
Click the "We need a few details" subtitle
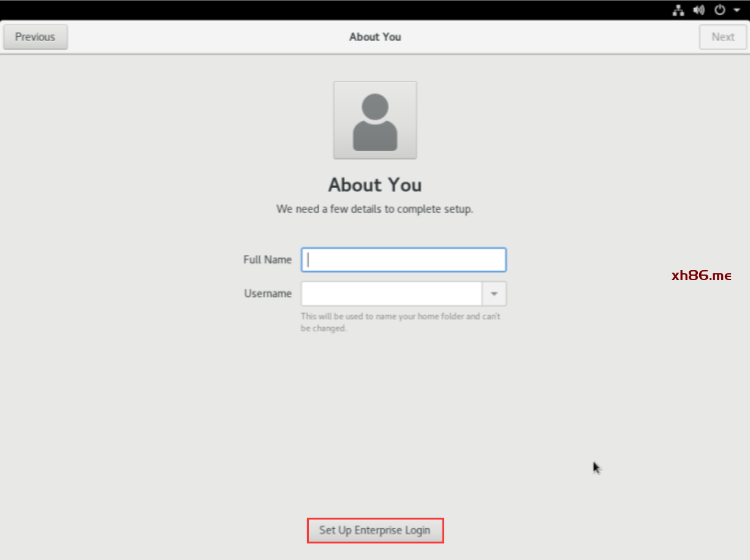click(375, 209)
